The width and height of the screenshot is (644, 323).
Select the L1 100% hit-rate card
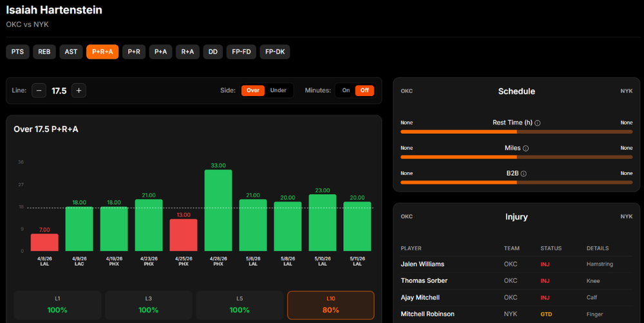point(57,305)
